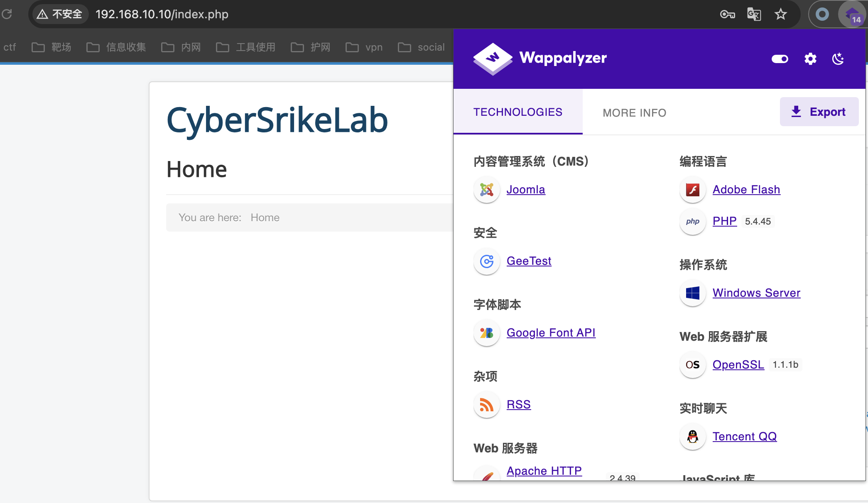Open Wappalyzer settings gear

[x=810, y=59]
